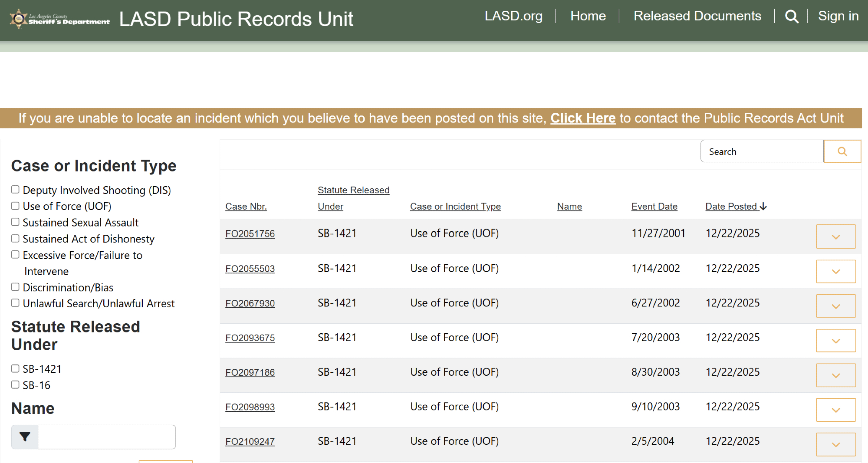
Task: Open the header magnifying glass search icon
Action: coord(792,16)
